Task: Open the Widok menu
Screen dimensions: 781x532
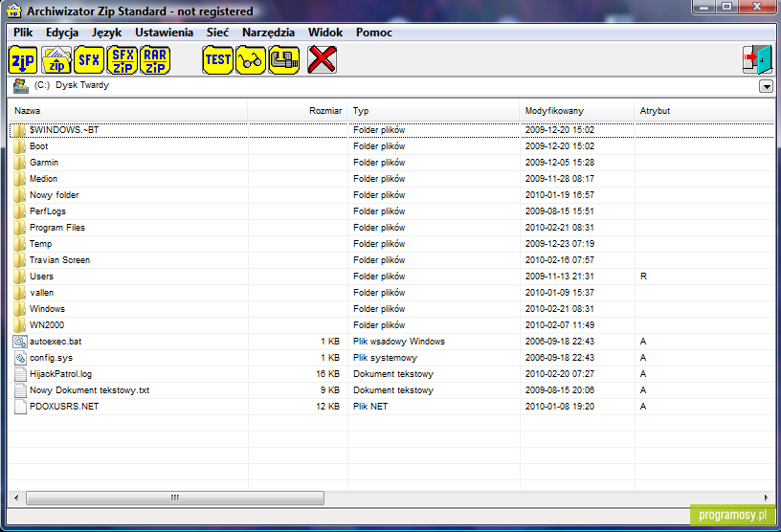Action: 325,33
